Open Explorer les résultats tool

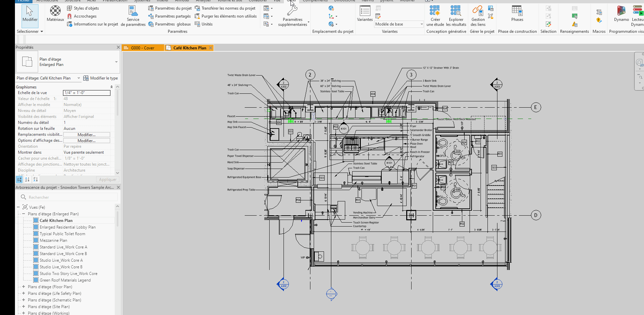pyautogui.click(x=456, y=16)
